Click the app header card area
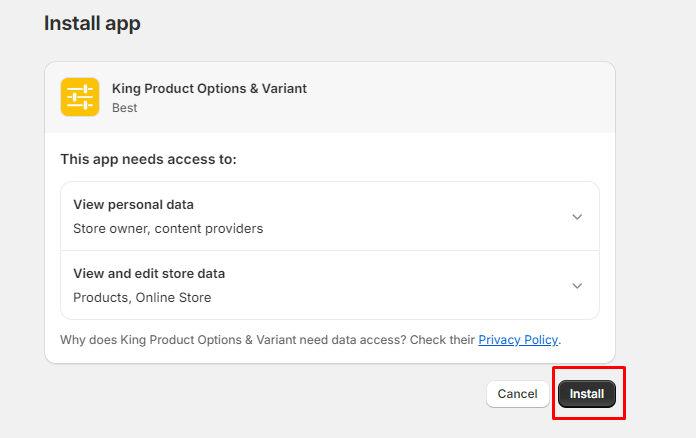This screenshot has height=438, width=696. (x=450, y=97)
